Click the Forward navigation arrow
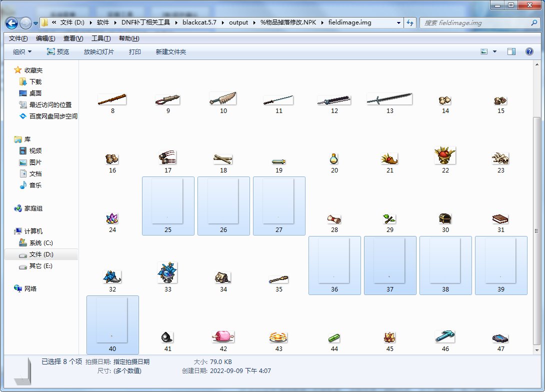 click(25, 23)
